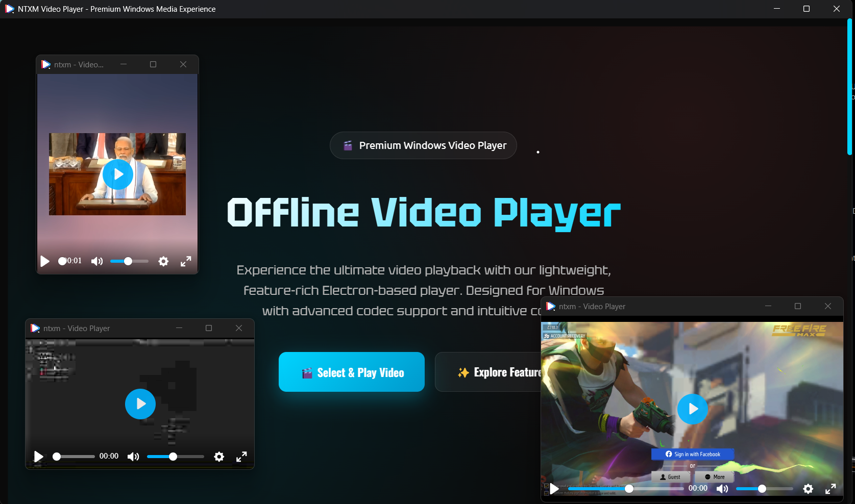Mute audio in the Free Fire player
The height and width of the screenshot is (504, 855).
point(722,489)
